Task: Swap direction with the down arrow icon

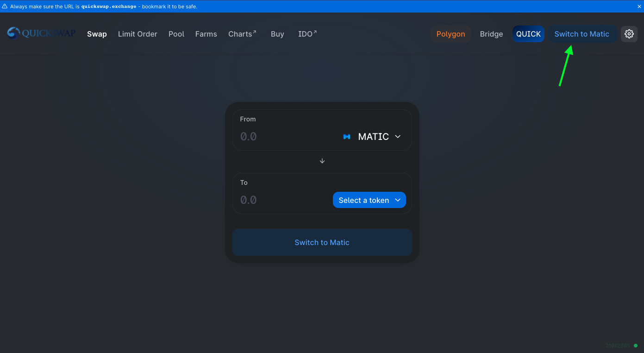Action: pos(322,161)
